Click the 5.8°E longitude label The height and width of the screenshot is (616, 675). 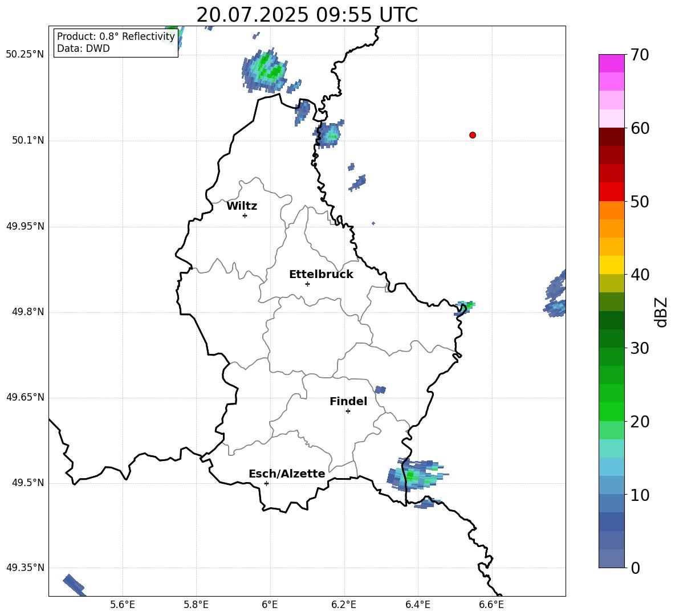point(196,605)
